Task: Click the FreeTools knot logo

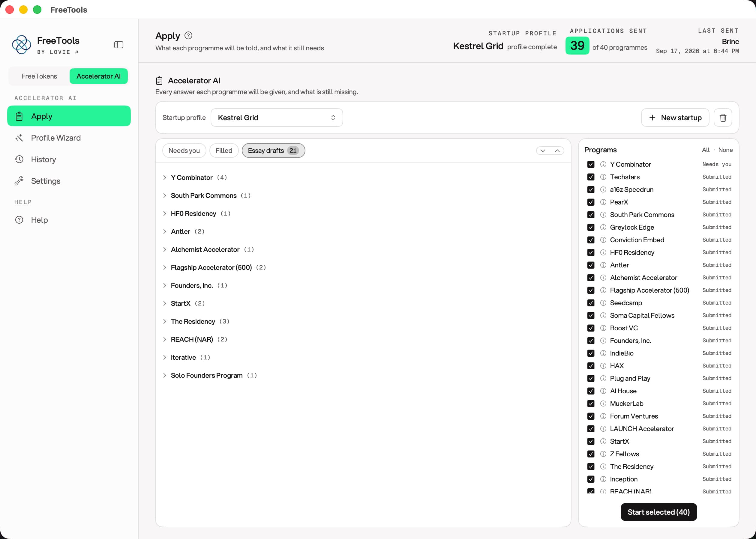Action: point(22,45)
